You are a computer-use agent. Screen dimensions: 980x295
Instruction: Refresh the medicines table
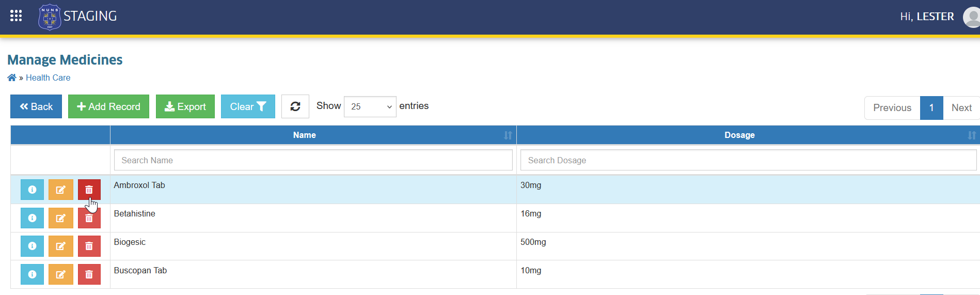pos(295,106)
